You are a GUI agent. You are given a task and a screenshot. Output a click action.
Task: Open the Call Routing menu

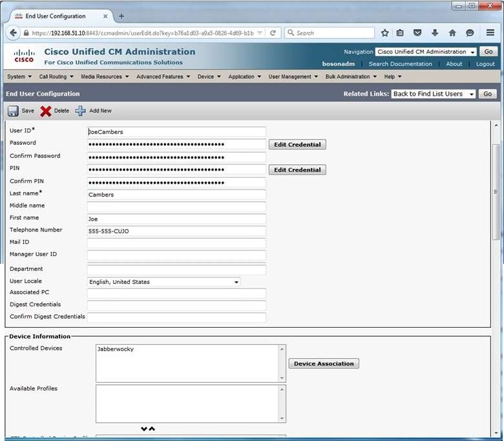(56, 76)
